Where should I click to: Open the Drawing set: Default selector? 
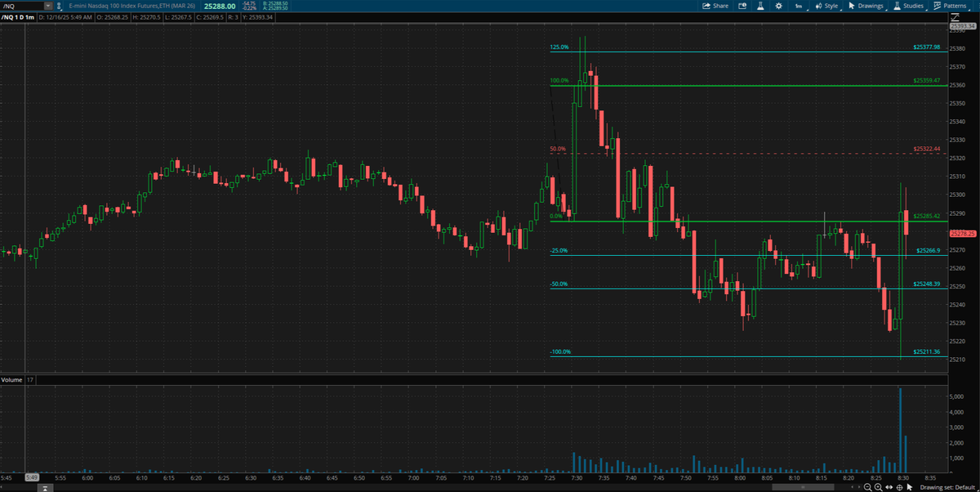pyautogui.click(x=947, y=487)
